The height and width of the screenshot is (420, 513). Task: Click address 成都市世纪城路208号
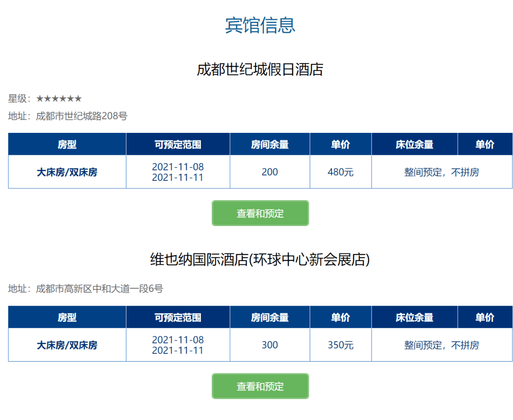pos(82,116)
